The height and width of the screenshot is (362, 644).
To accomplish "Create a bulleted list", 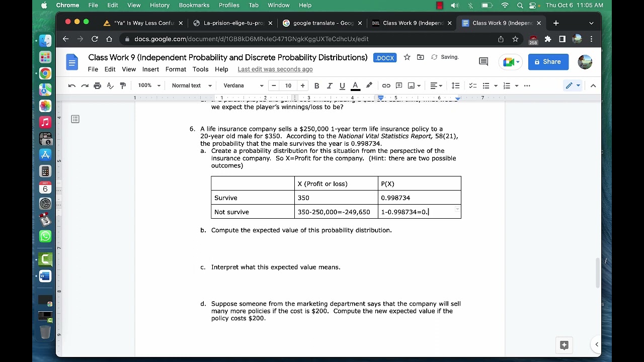I will point(486,85).
